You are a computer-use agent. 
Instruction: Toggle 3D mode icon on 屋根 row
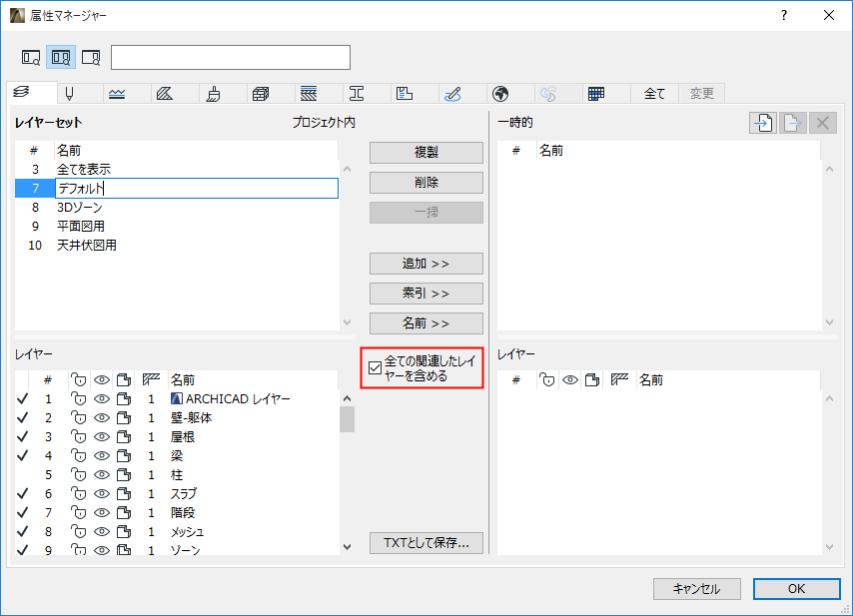click(124, 437)
